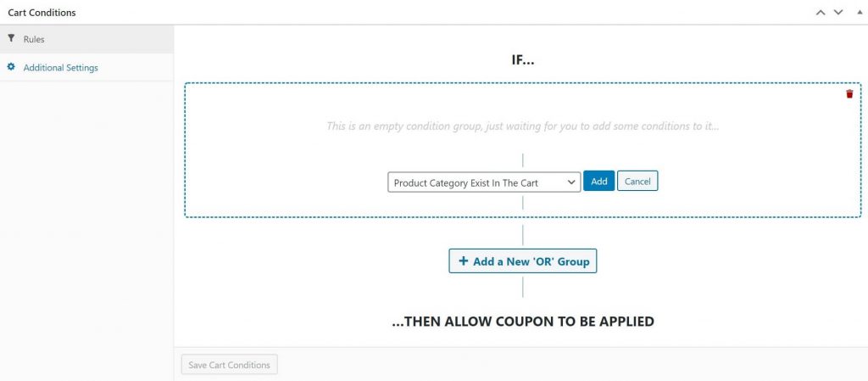Click the chevron arrow of condition dropdown
Screen dimensions: 868x381
571,182
